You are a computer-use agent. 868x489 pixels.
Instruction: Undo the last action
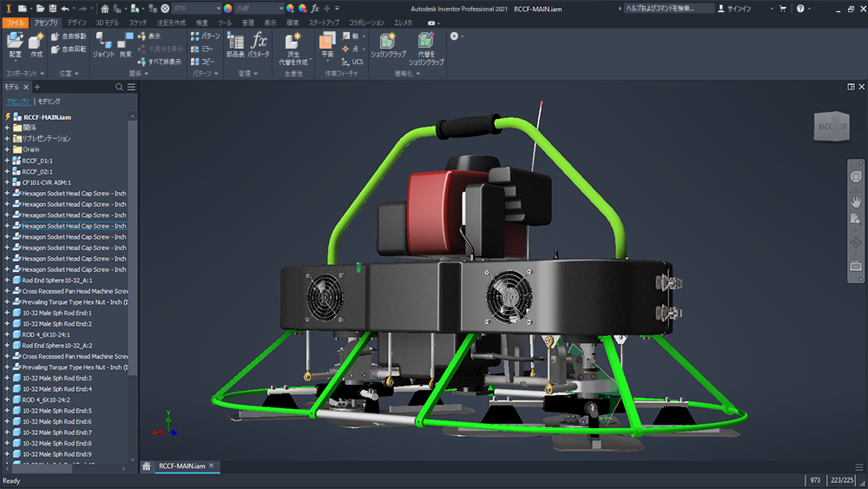click(65, 9)
